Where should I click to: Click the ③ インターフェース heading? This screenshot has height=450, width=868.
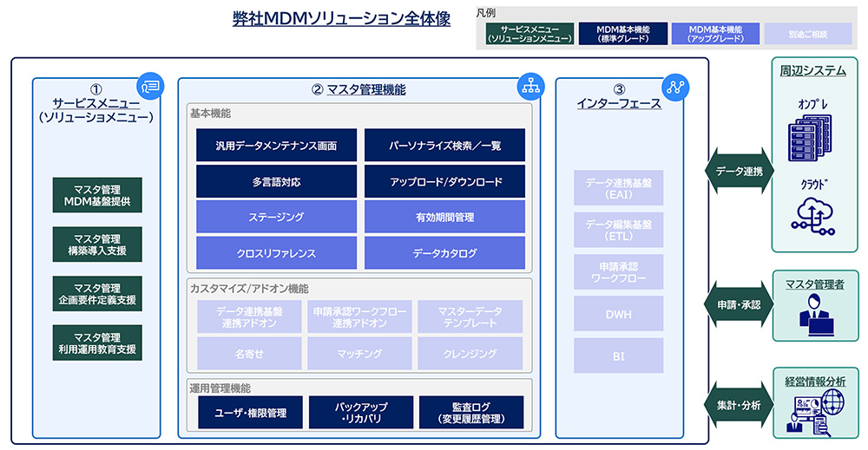(x=619, y=97)
